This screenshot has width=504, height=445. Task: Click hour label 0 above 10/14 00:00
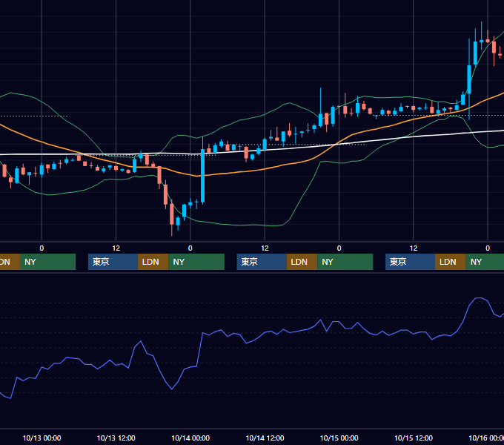pos(190,248)
